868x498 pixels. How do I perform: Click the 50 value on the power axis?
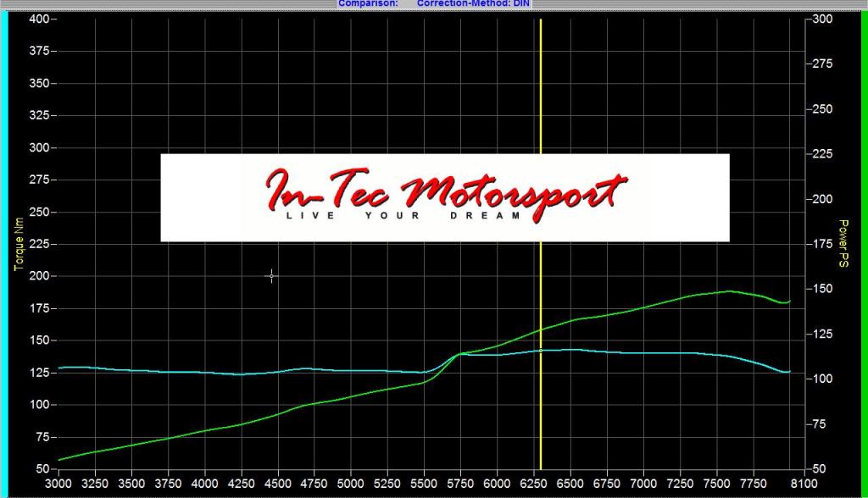tap(819, 469)
